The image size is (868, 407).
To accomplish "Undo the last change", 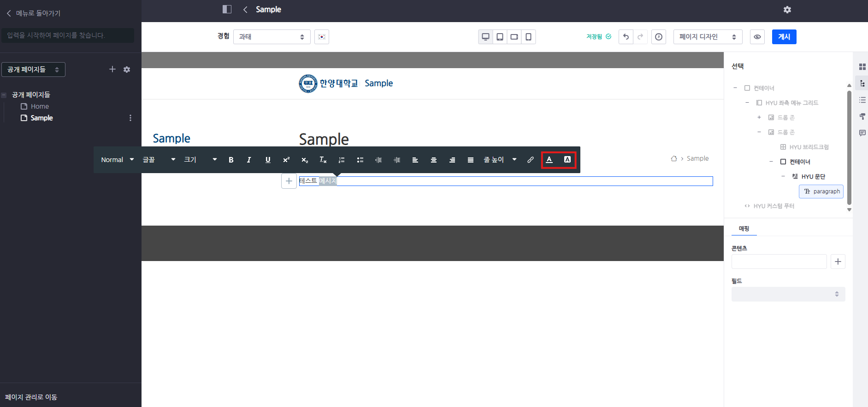I will click(626, 37).
